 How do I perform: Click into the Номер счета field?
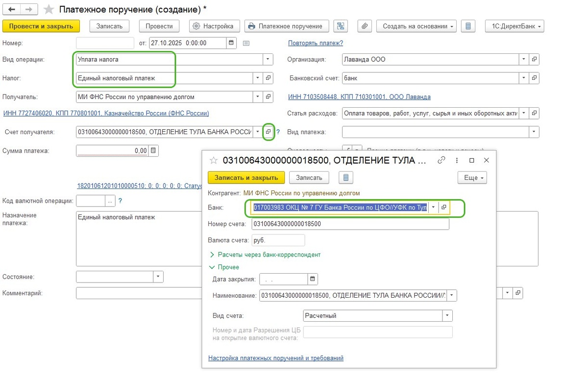[350, 224]
